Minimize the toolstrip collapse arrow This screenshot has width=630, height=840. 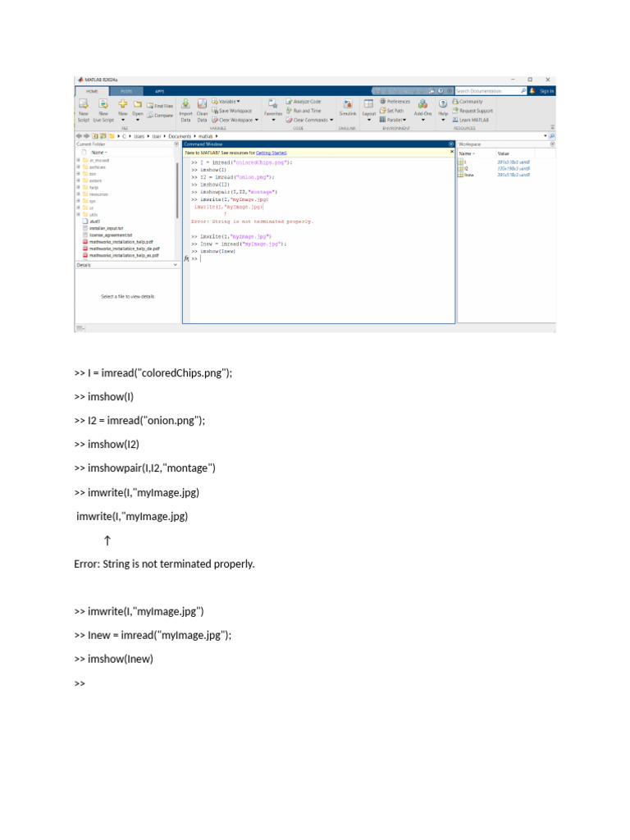[x=552, y=127]
